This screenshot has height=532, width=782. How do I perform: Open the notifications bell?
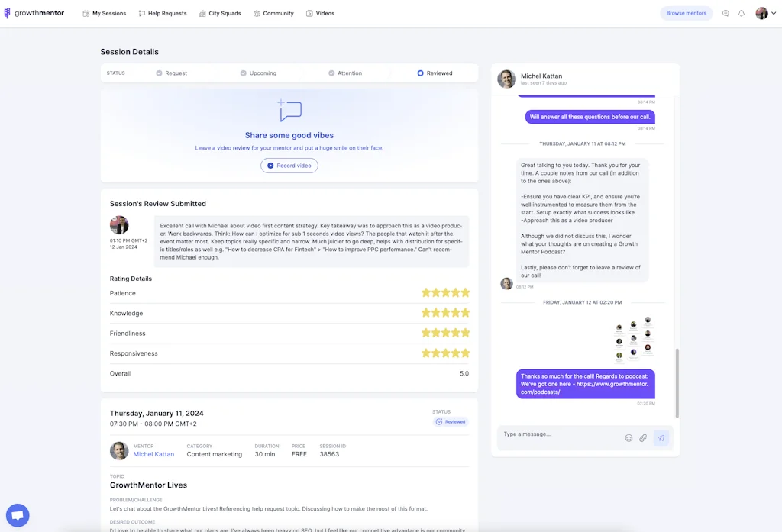[742, 13]
